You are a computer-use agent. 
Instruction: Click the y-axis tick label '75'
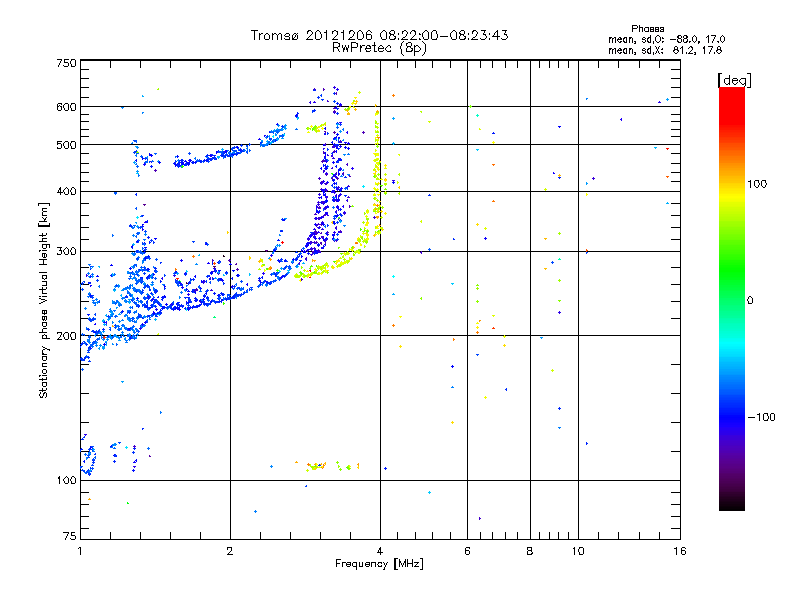point(70,536)
